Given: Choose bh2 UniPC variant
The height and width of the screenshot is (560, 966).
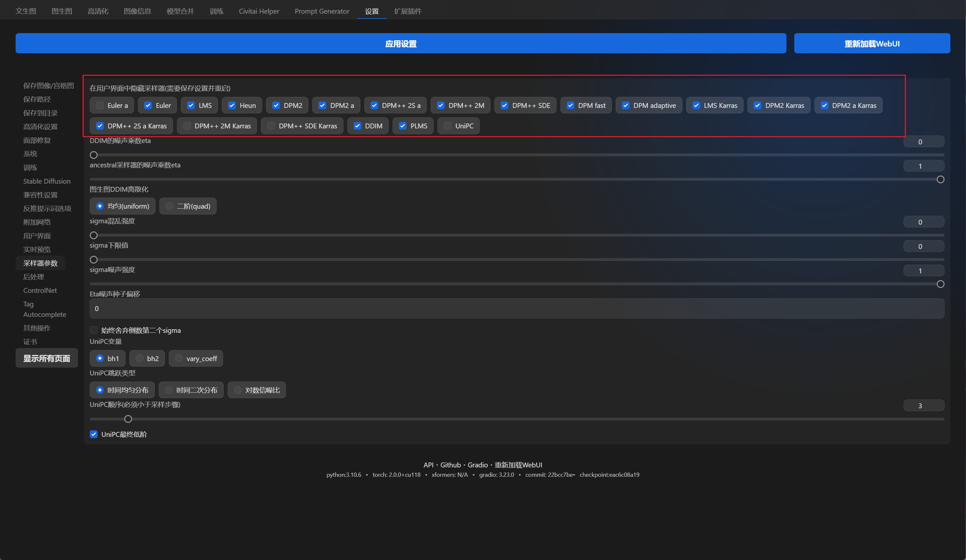Looking at the screenshot, I should pyautogui.click(x=140, y=358).
